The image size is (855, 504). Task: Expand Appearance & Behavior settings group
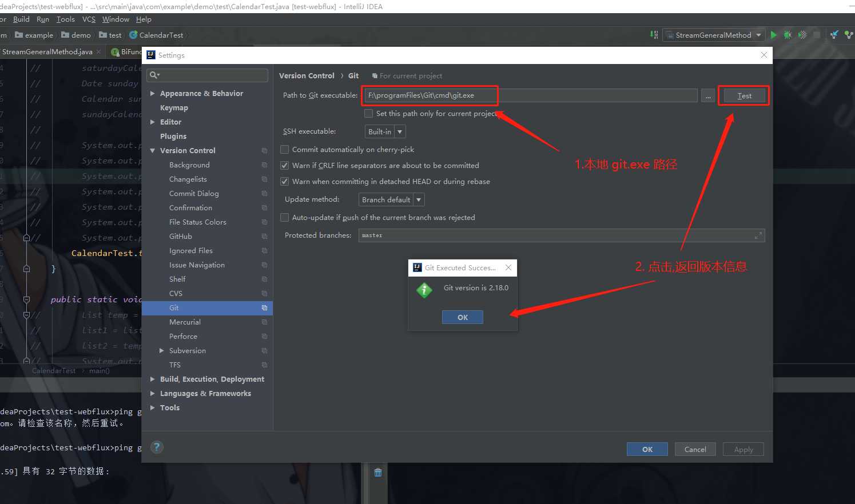point(153,93)
